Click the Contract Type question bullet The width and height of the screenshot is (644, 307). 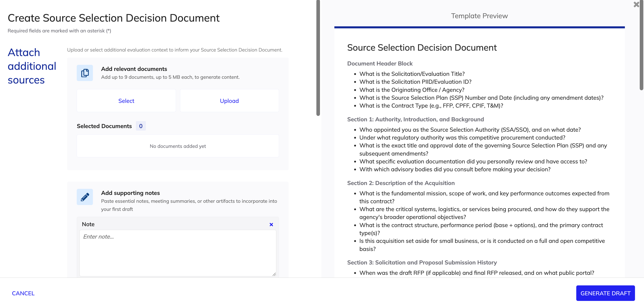(x=431, y=106)
